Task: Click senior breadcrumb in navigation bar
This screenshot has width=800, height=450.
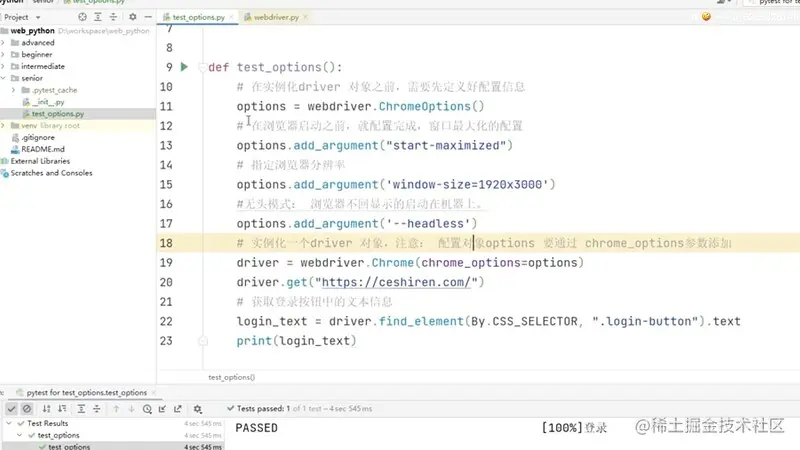Action: (x=43, y=2)
